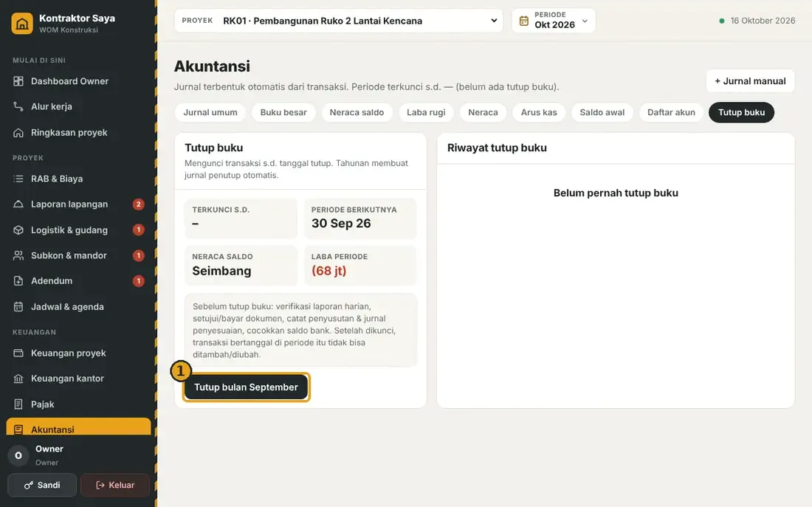
Task: Click the Belum pernah tutup buku message
Action: coord(616,193)
